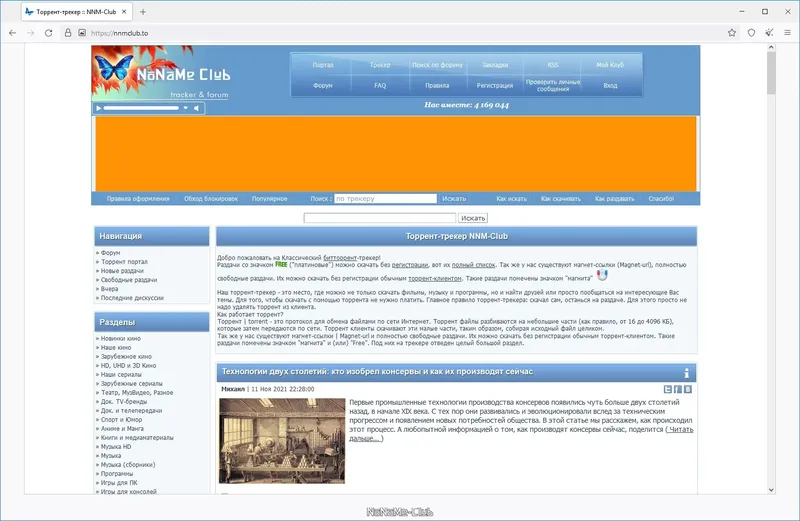Open the Трекер menu item
800x521 pixels.
coord(380,65)
